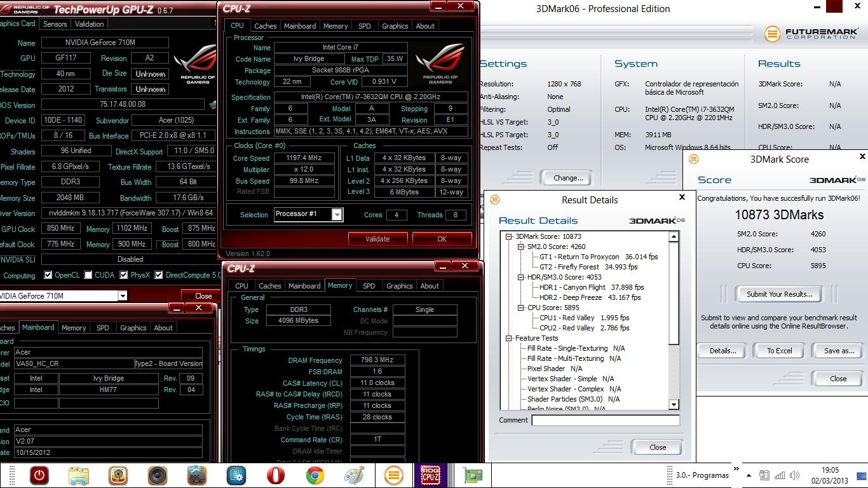868x488 pixels.
Task: Switch to 3DMark06 orange taskbar icon
Action: click(394, 475)
